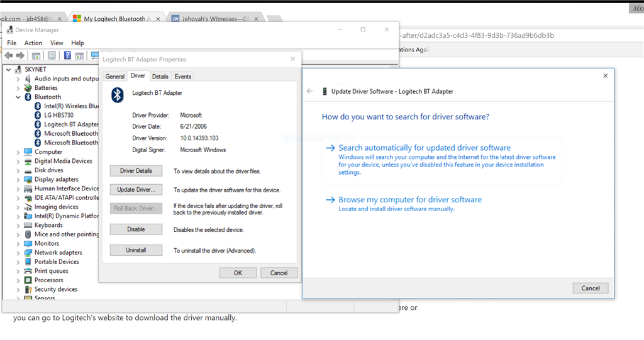Screen dimensions: 644x340
Task: Close Logitech BT Adapter Properties dialog
Action: coord(293,59)
